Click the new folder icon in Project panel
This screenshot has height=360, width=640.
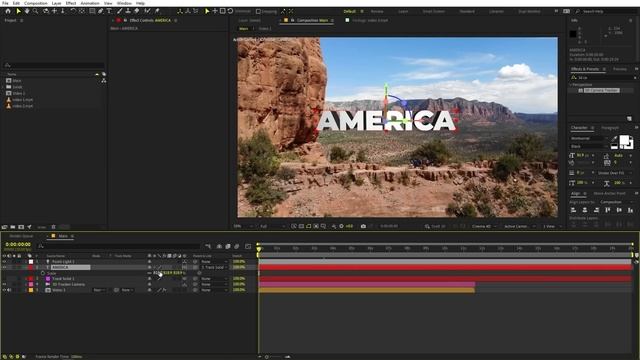pyautogui.click(x=13, y=227)
